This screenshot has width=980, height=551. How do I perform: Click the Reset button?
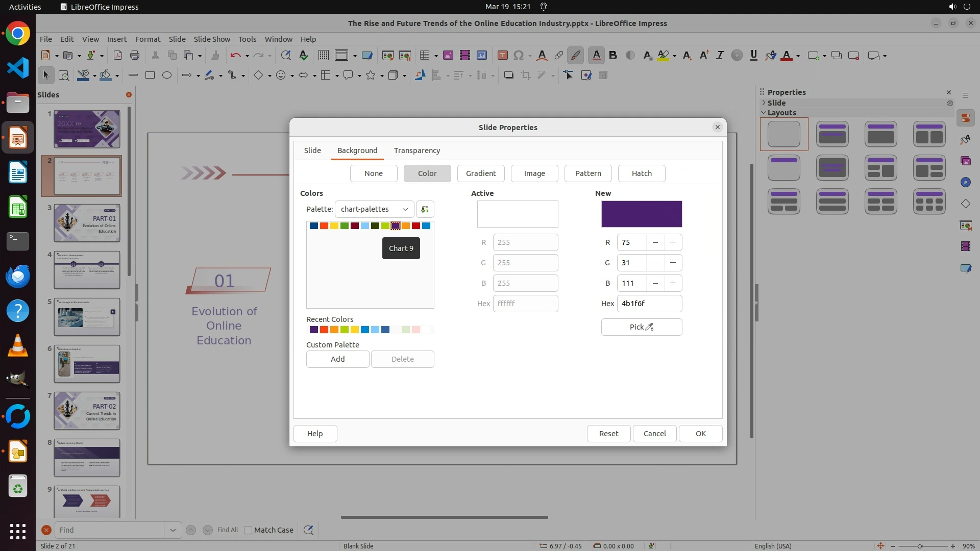click(608, 434)
